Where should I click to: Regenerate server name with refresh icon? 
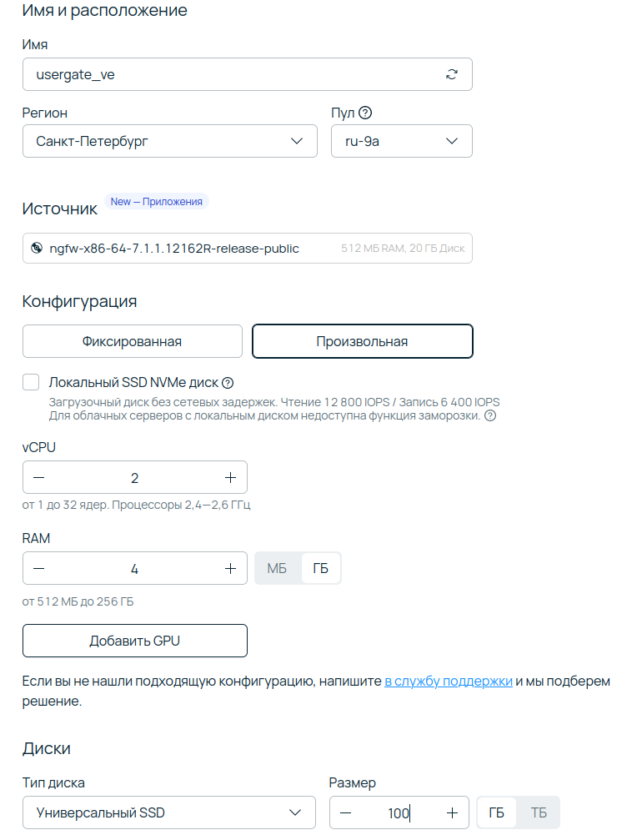coord(451,74)
